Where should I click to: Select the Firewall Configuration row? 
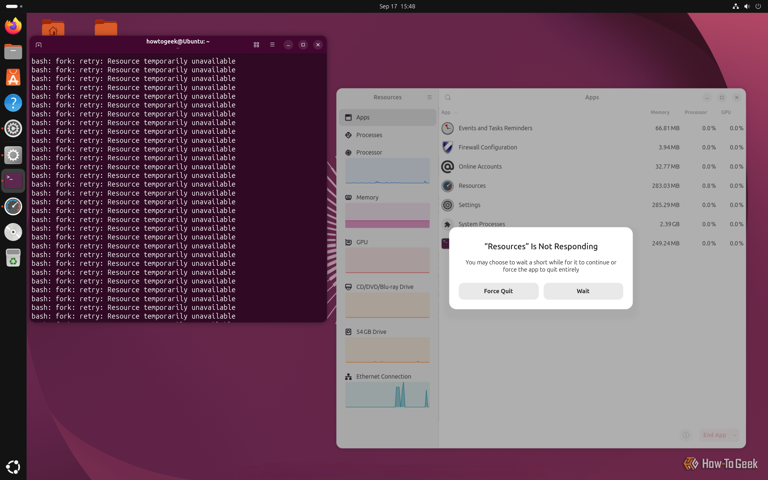coord(592,147)
